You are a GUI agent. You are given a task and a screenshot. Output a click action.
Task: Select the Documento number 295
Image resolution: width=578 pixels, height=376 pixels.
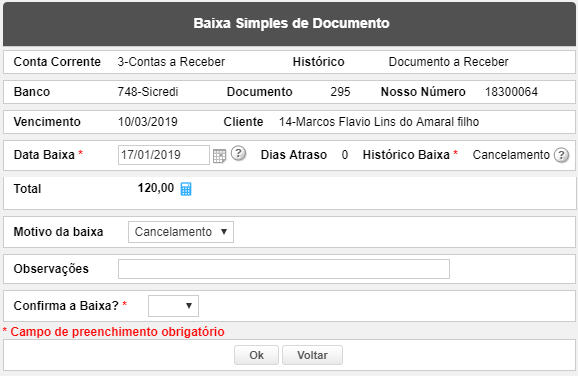point(340,92)
